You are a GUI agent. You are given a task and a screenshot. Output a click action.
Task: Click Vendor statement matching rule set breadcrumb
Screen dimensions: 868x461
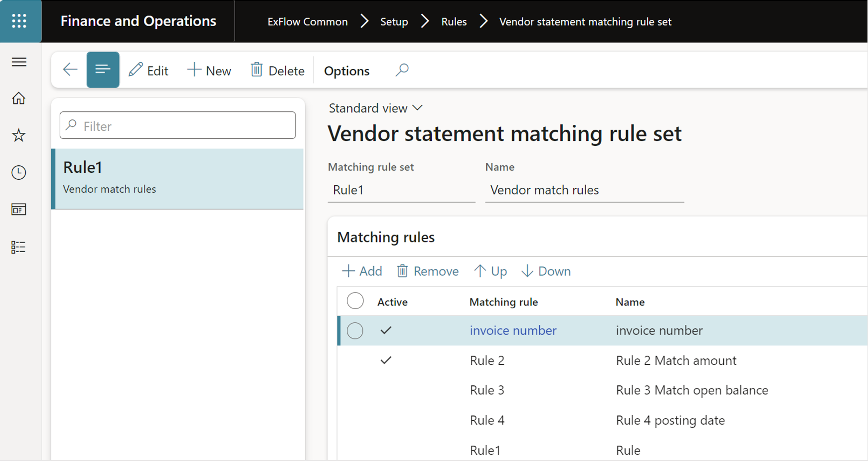click(x=585, y=22)
